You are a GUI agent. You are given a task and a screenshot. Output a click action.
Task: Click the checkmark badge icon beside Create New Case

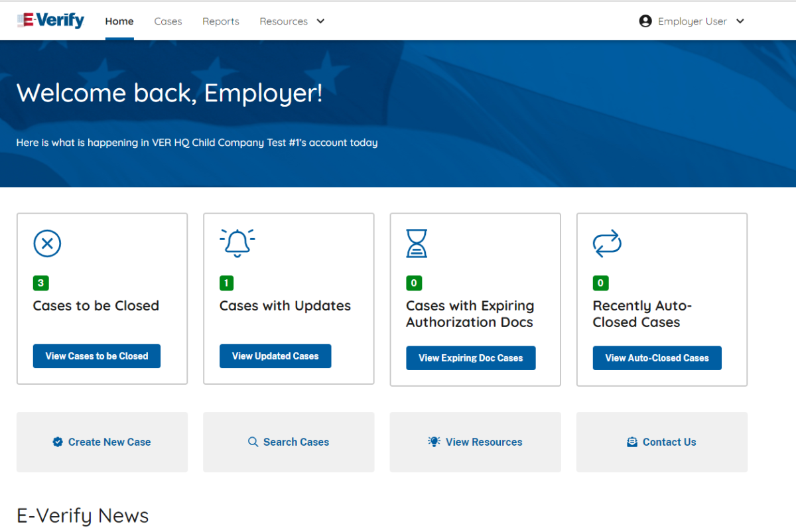pos(58,442)
